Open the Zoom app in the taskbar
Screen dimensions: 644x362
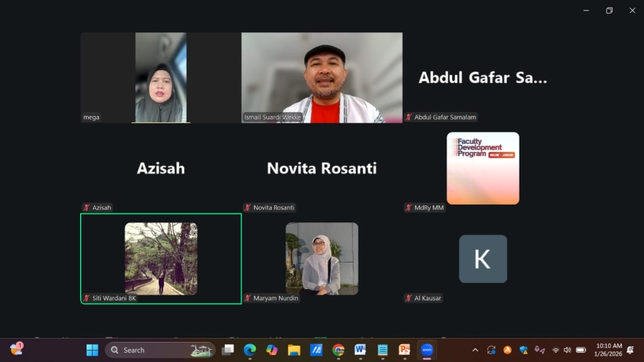426,350
